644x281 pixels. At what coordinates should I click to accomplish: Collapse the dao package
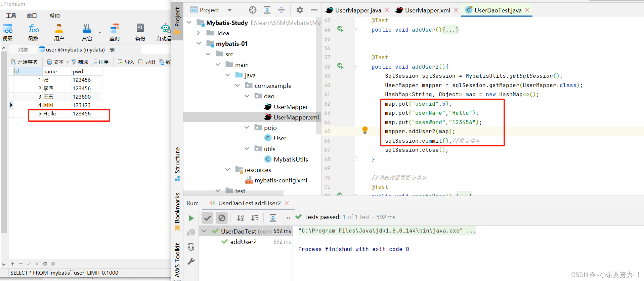tap(247, 96)
